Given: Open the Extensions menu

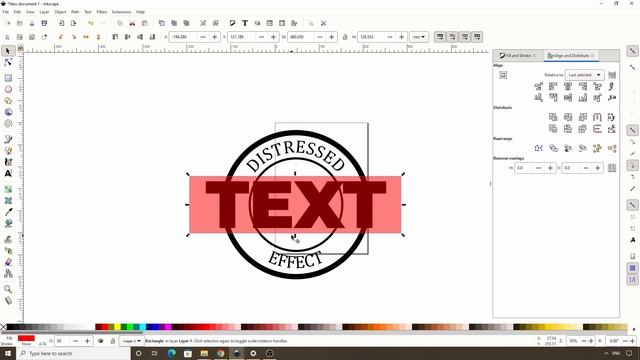Looking at the screenshot, I should [x=122, y=12].
